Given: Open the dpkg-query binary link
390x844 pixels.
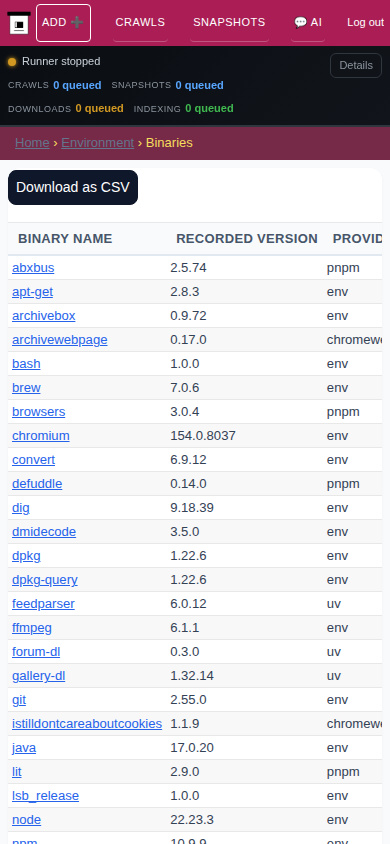Looking at the screenshot, I should pos(45,580).
